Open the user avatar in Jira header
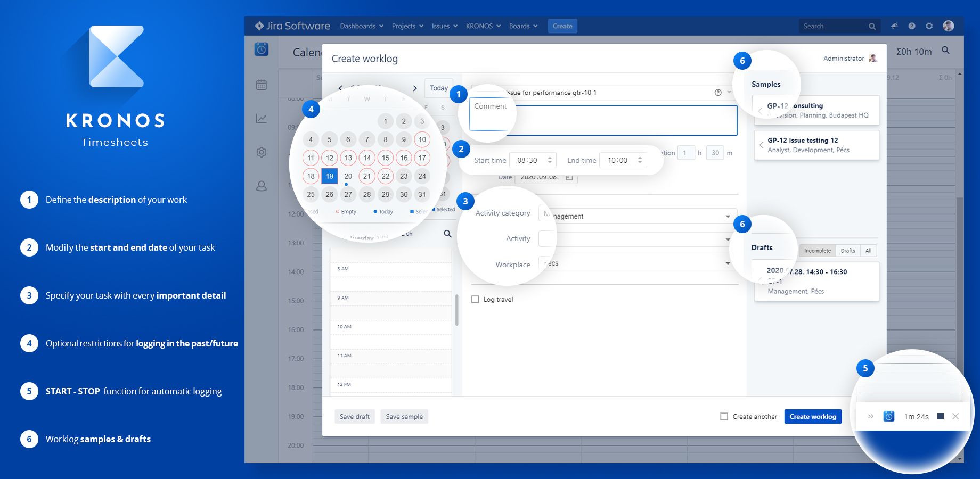 point(948,26)
